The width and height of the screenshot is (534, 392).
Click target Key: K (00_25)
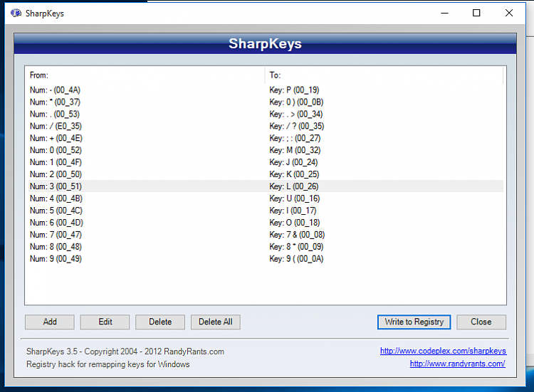[294, 174]
